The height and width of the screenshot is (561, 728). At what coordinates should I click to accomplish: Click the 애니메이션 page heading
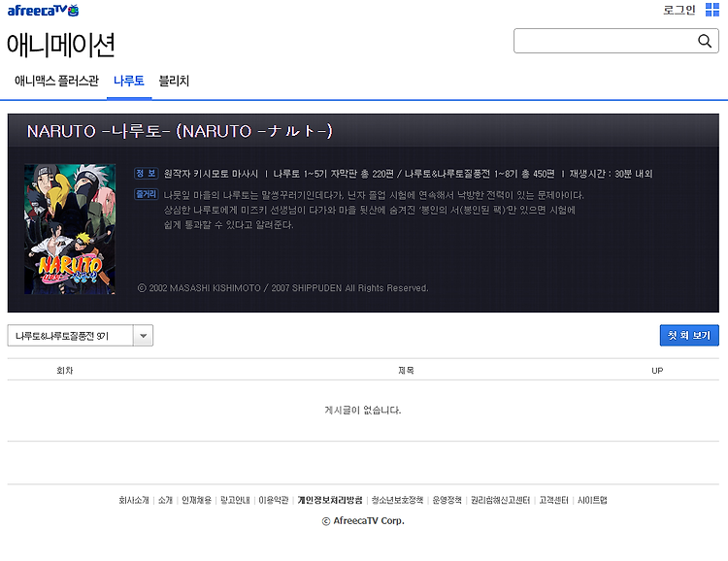(x=60, y=45)
